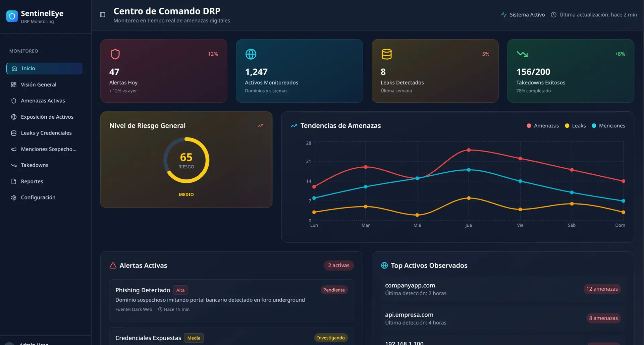This screenshot has height=345, width=644.
Task: Click the '78% completado' text
Action: click(x=533, y=91)
